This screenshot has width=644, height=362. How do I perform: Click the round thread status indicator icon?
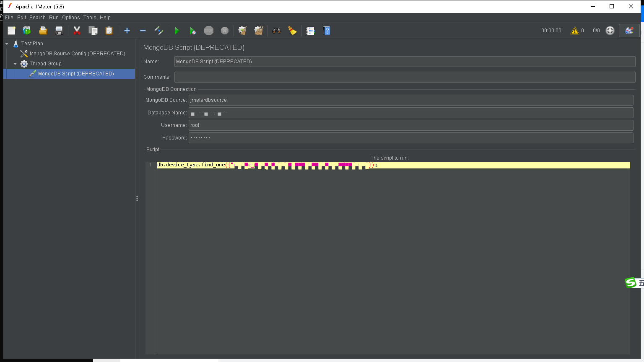pyautogui.click(x=610, y=31)
